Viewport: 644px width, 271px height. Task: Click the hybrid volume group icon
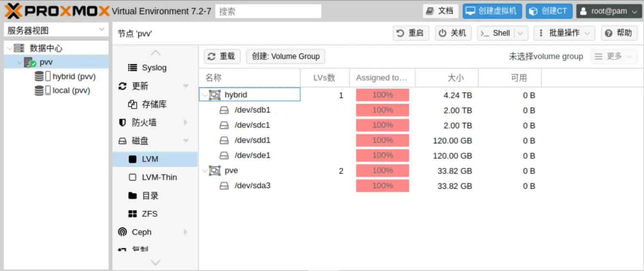[215, 95]
